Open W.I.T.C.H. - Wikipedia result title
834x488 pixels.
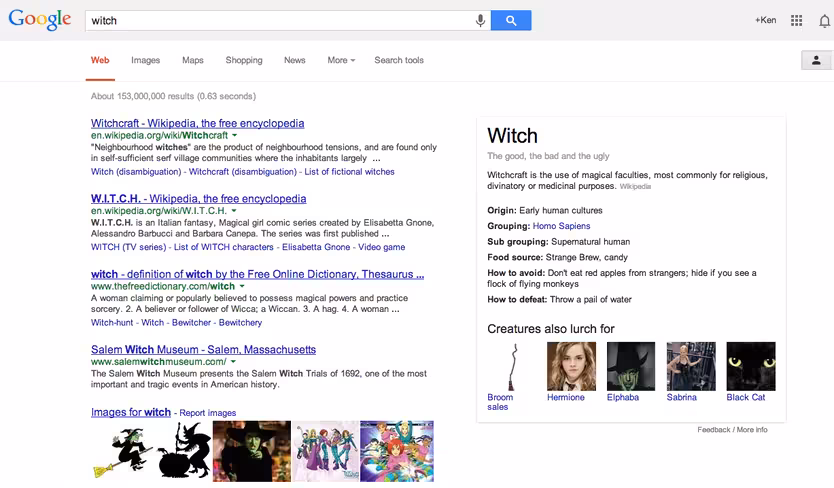tap(198, 199)
